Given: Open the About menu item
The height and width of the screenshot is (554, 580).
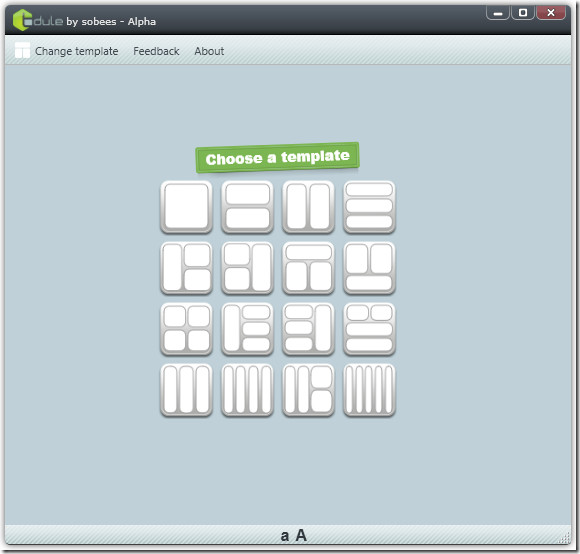Looking at the screenshot, I should click(x=209, y=51).
